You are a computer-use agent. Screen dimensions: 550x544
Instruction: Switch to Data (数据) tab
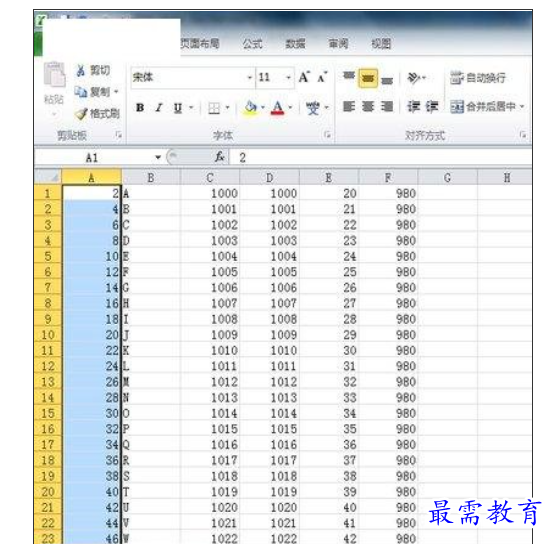[295, 44]
